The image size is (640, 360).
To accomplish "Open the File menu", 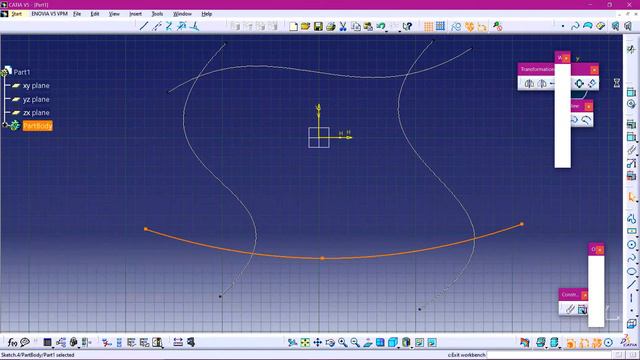I will tap(77, 14).
